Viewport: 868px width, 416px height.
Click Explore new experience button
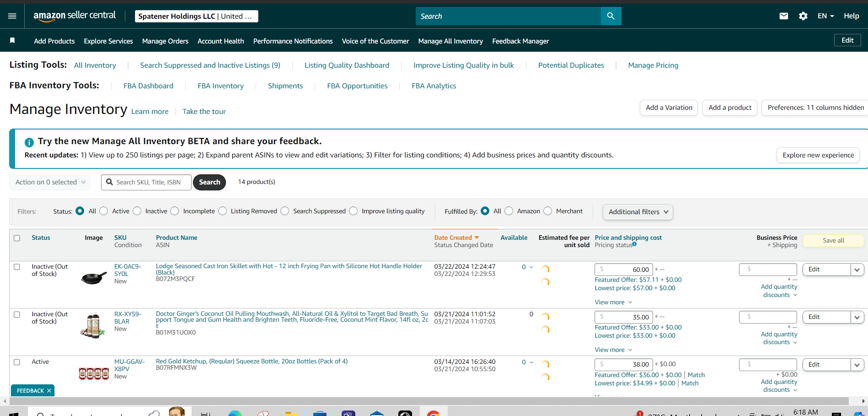(818, 155)
